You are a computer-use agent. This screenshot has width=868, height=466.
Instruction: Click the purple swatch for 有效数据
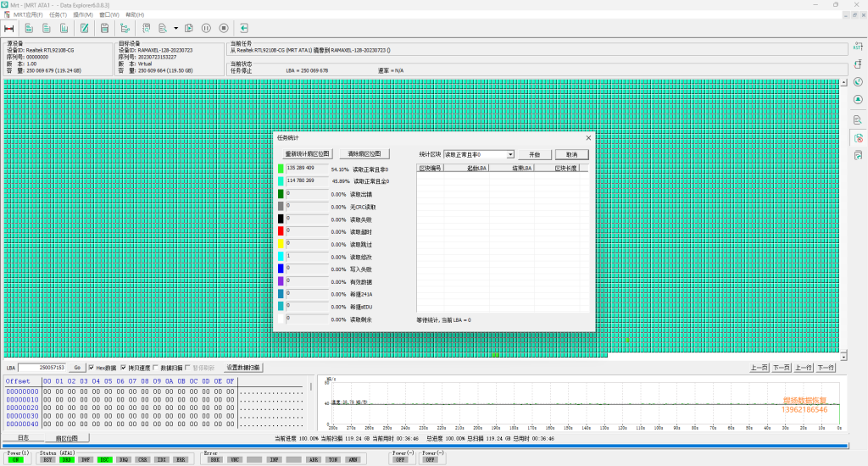(281, 281)
